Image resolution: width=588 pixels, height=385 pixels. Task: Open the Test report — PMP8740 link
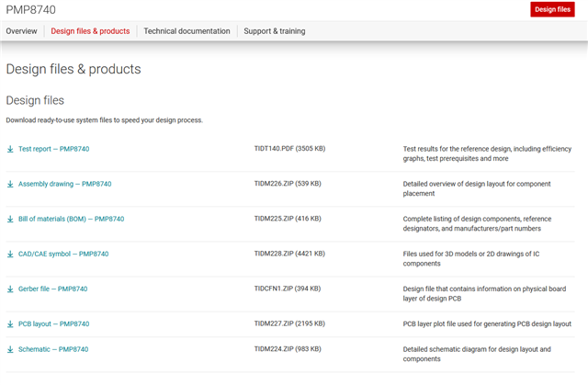pos(53,149)
